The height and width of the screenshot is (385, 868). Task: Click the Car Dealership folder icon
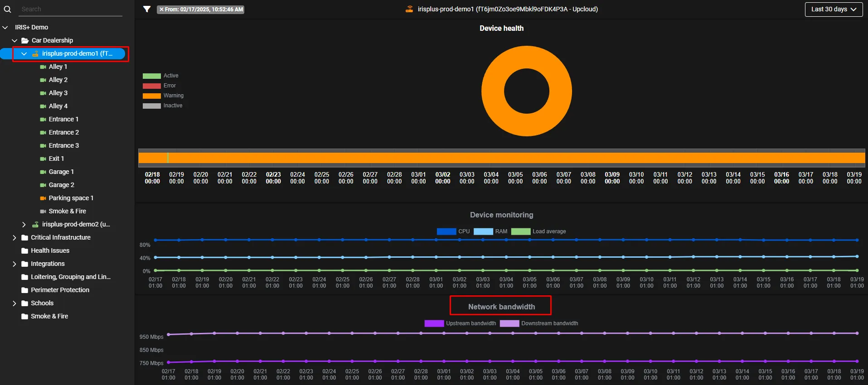[x=25, y=40]
